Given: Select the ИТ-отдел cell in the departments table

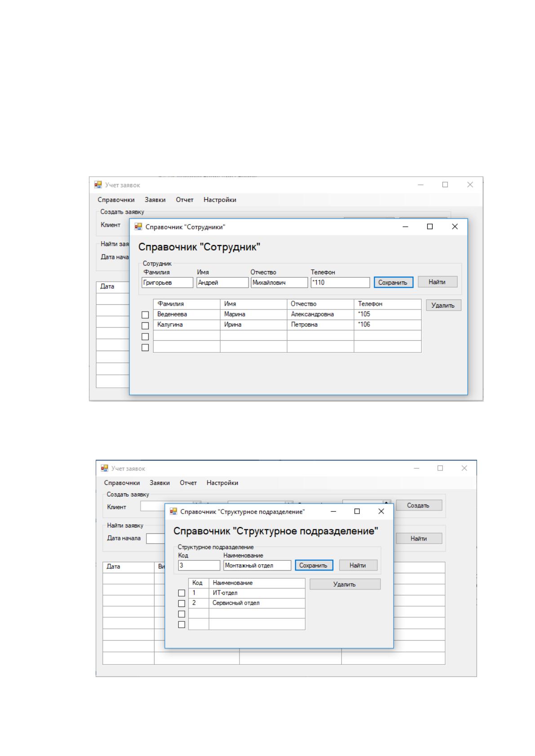Looking at the screenshot, I should point(257,593).
